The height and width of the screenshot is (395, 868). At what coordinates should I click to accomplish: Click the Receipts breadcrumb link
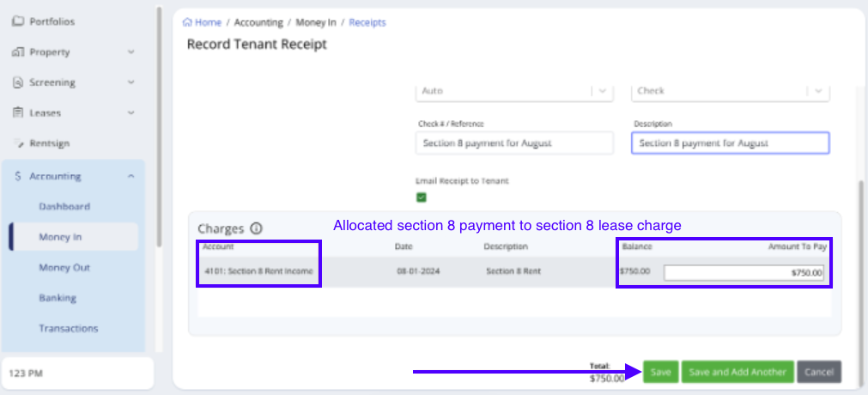[x=367, y=22]
